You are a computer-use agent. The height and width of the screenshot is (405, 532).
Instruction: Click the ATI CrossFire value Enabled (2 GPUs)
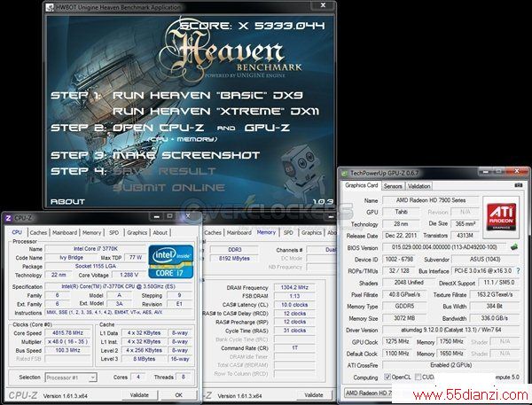coord(451,365)
